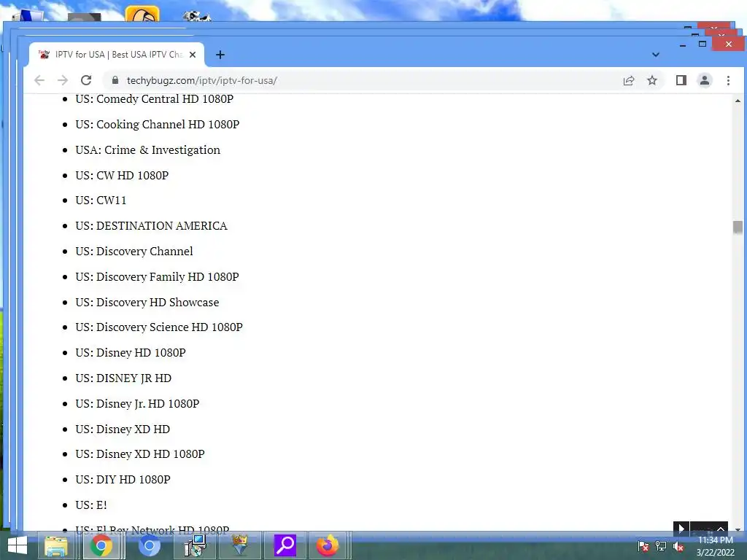The image size is (747, 560).
Task: Click 'US: DISNEY JR HD'
Action: (123, 378)
